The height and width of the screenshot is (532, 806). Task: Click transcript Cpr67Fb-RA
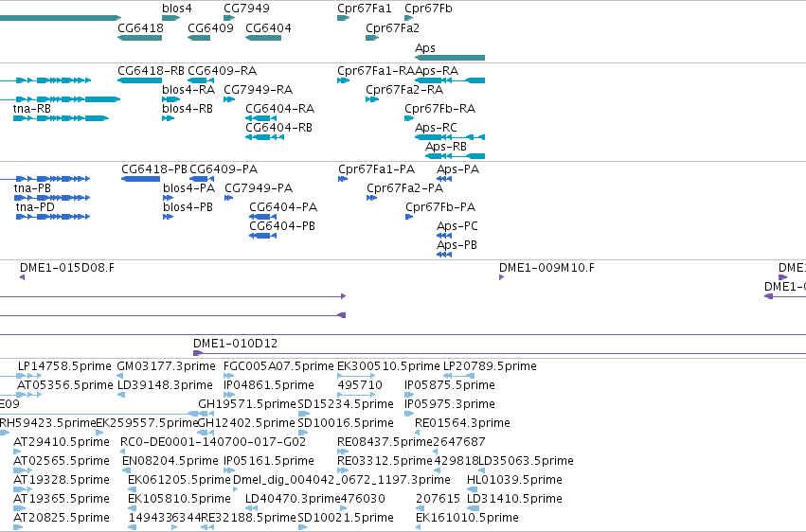[439, 108]
